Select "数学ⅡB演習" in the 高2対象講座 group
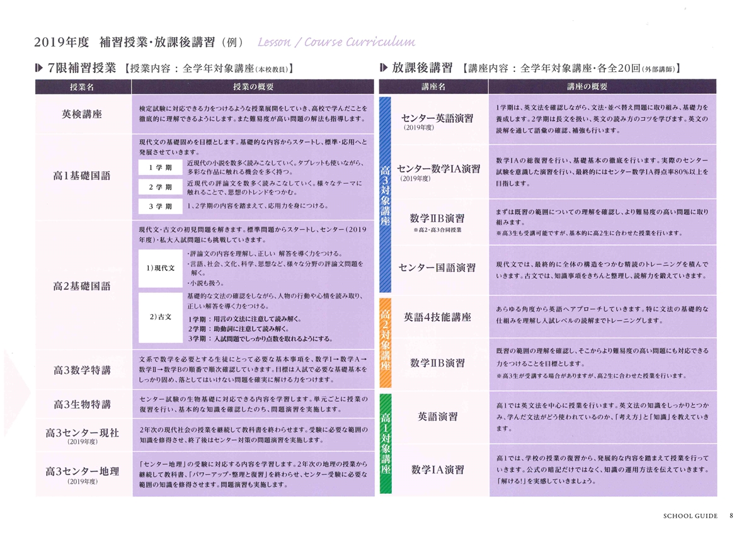This screenshot has height=534, width=756. [437, 363]
